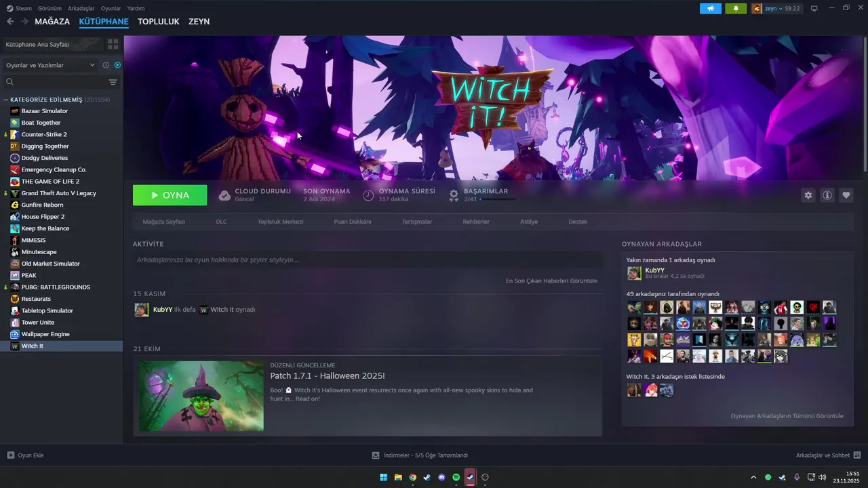Viewport: 868px width, 488px height.
Task: Go back with the navigation arrow
Action: 10,22
